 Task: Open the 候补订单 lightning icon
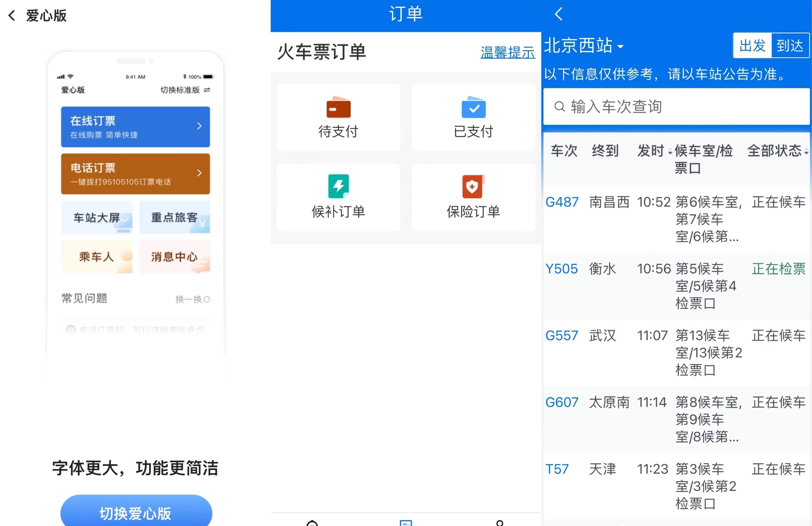[x=339, y=186]
